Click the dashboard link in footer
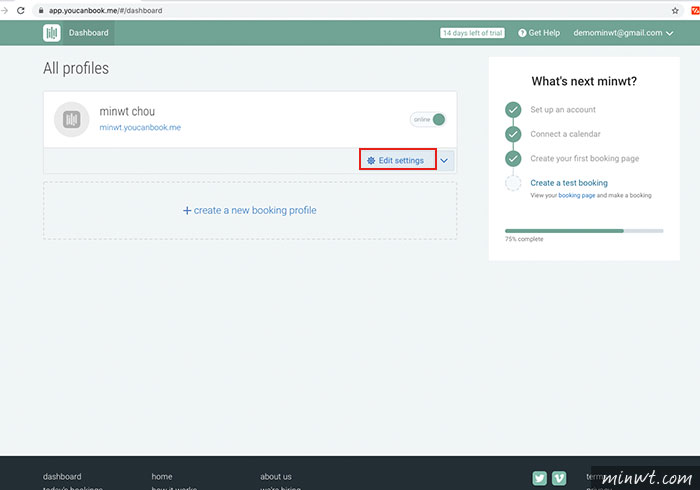 [x=62, y=477]
